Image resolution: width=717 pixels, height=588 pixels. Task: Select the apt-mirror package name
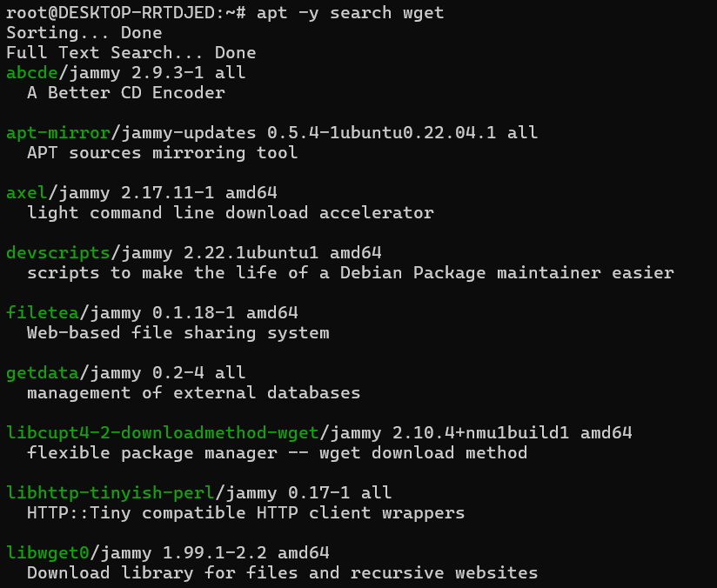pos(57,133)
